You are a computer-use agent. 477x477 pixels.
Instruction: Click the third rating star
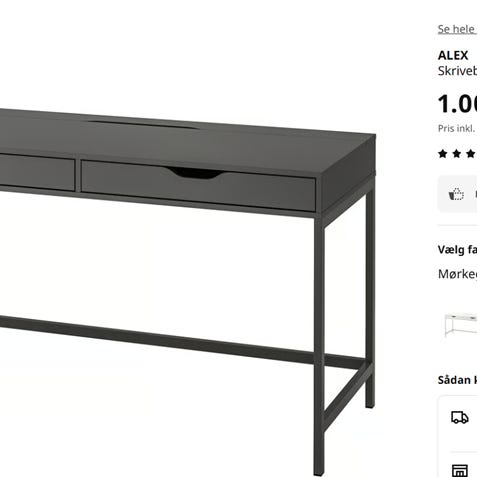click(471, 154)
